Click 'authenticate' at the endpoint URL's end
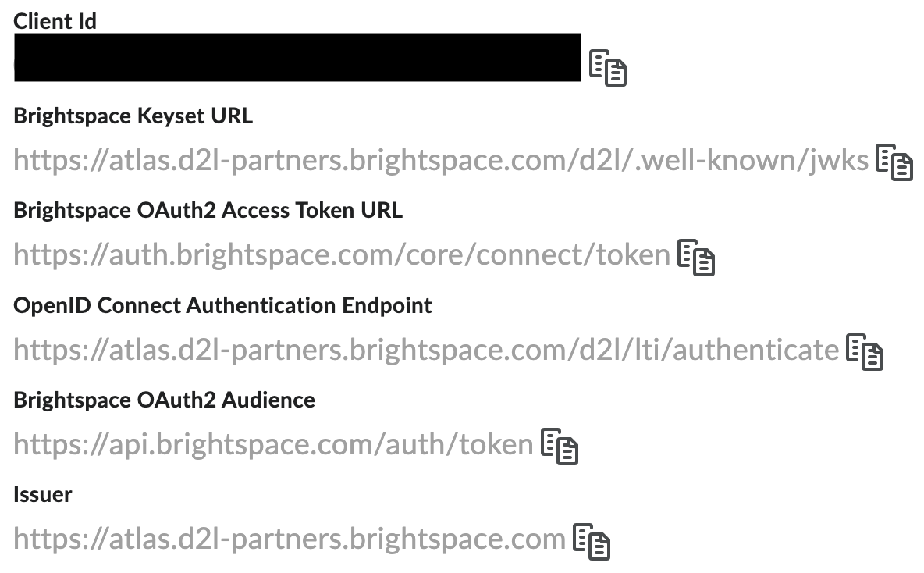Viewport: 924px width, 573px height. tap(756, 350)
